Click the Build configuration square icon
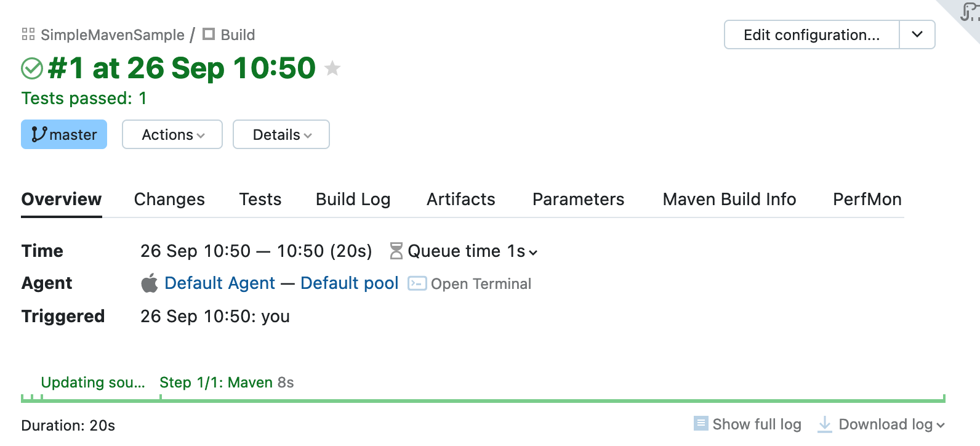 209,34
